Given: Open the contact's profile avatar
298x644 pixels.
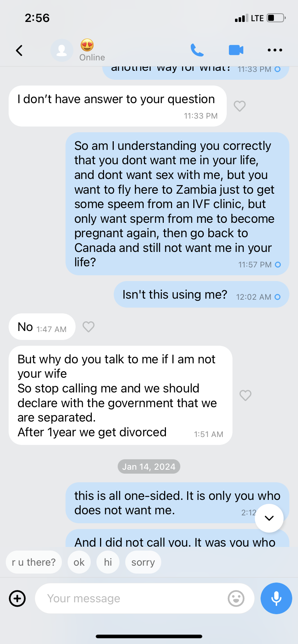Looking at the screenshot, I should (x=62, y=50).
